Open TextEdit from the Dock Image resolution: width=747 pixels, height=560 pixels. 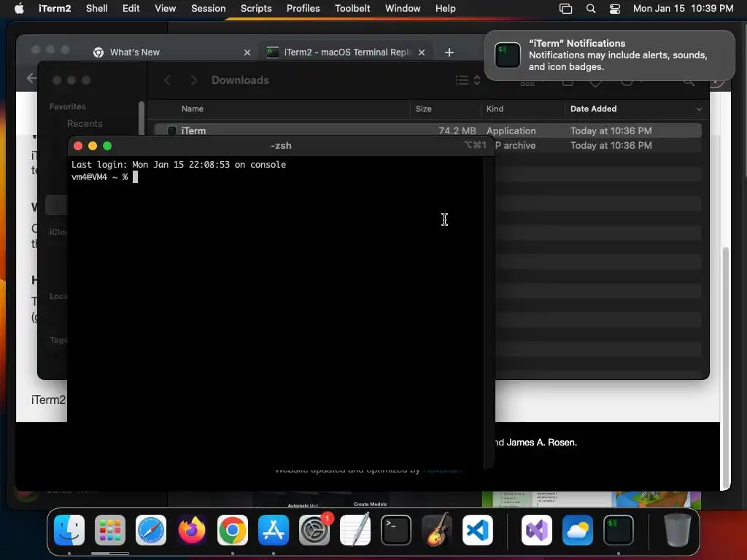click(x=355, y=530)
